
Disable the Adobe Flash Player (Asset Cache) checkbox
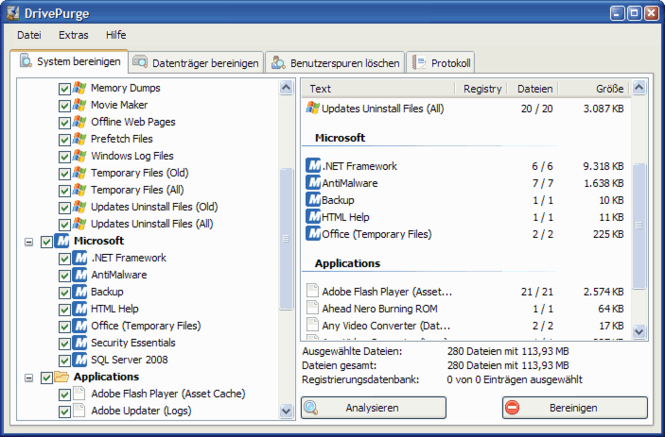point(64,394)
